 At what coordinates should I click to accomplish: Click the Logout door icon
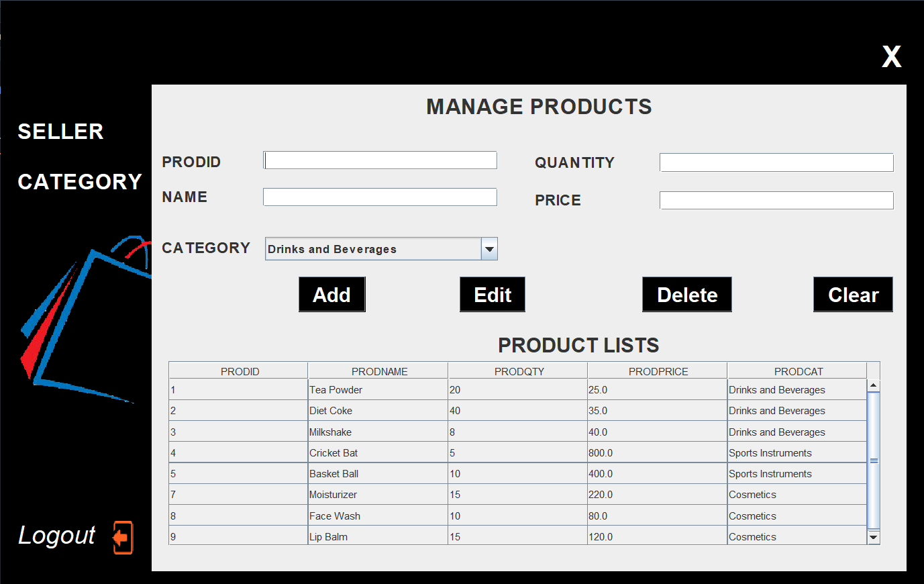click(121, 536)
